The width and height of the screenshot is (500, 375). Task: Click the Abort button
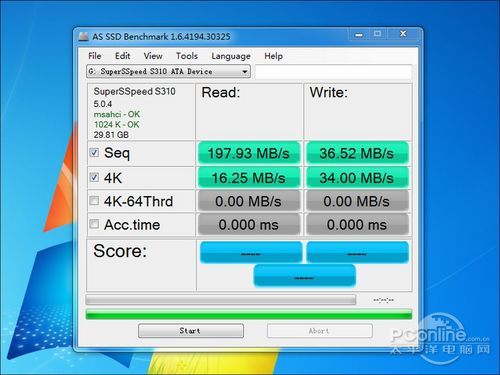point(319,331)
